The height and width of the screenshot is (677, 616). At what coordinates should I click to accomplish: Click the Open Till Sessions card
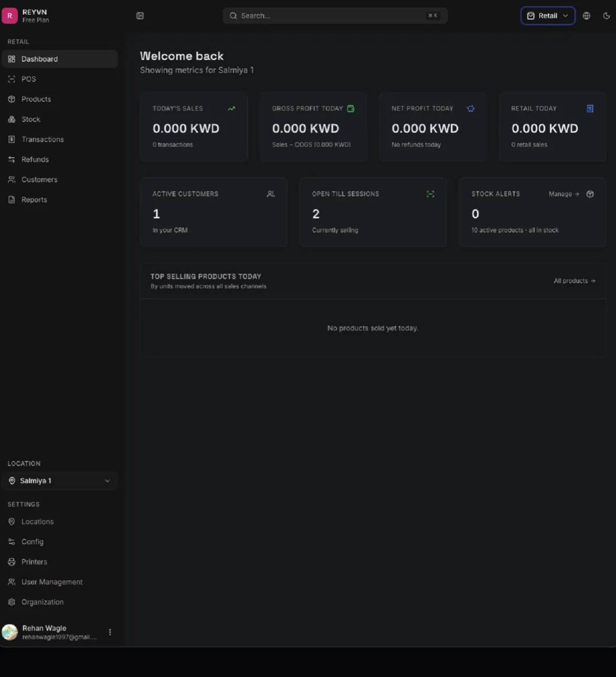373,212
